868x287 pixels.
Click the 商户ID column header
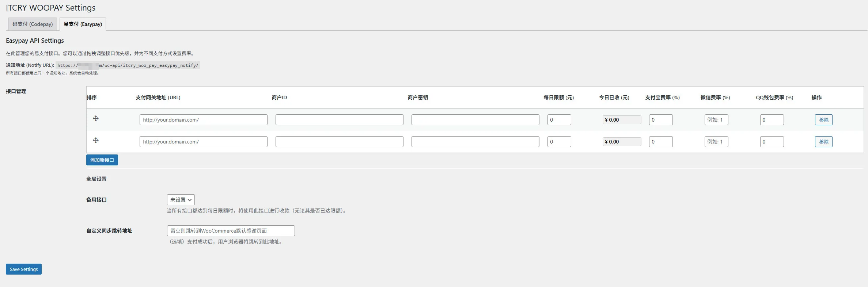pos(279,97)
